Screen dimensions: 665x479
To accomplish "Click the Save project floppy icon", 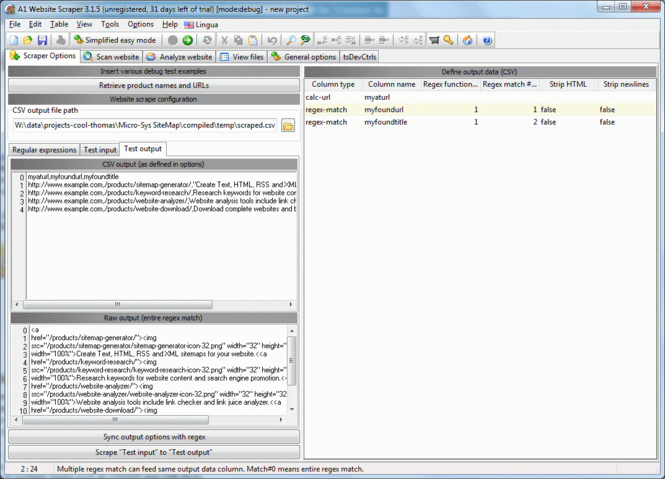I will tap(42, 40).
